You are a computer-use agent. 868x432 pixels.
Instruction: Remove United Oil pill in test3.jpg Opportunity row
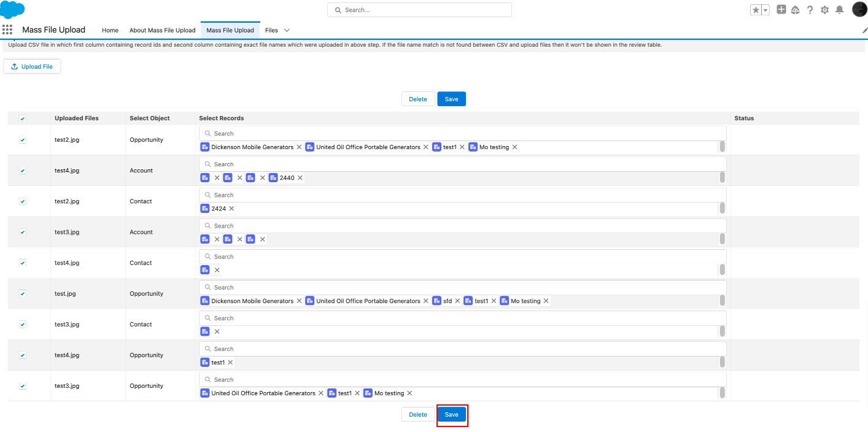pyautogui.click(x=320, y=393)
